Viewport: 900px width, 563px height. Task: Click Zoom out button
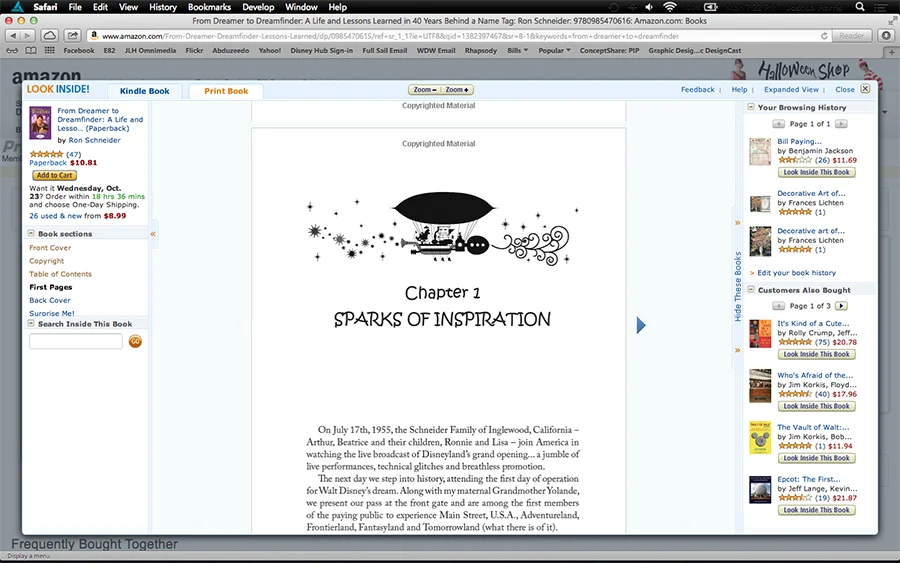(x=425, y=90)
